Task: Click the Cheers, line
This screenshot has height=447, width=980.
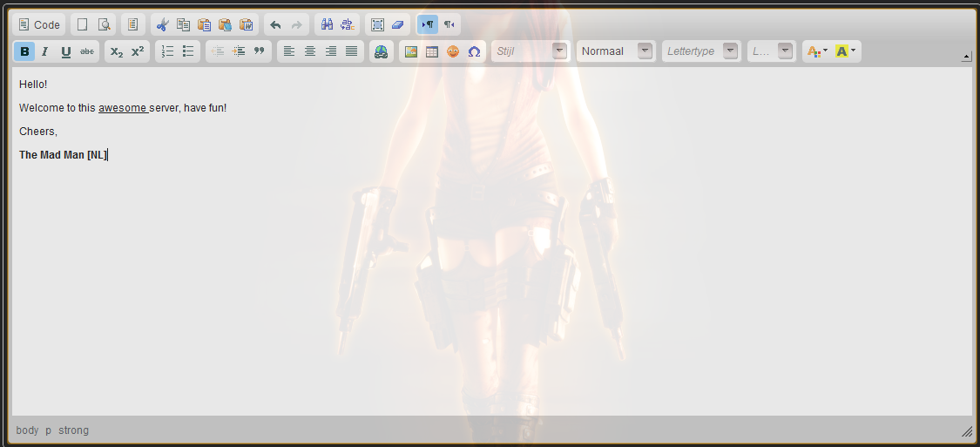Action: (38, 132)
